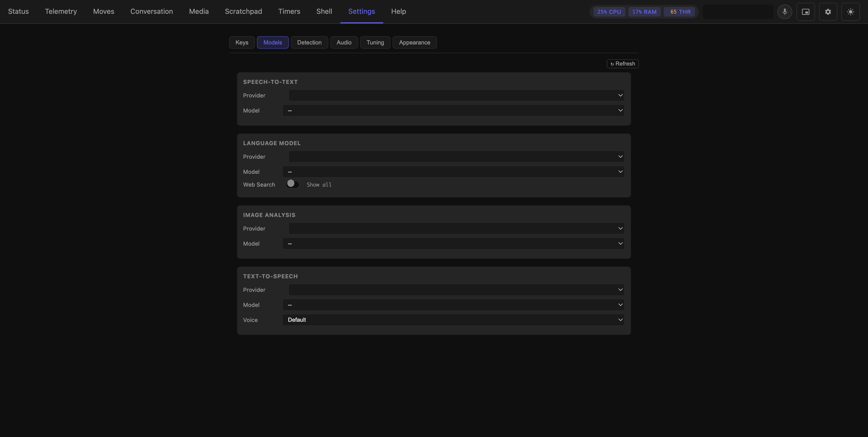The width and height of the screenshot is (868, 437).
Task: Click the 25% CPU indicator
Action: (609, 12)
